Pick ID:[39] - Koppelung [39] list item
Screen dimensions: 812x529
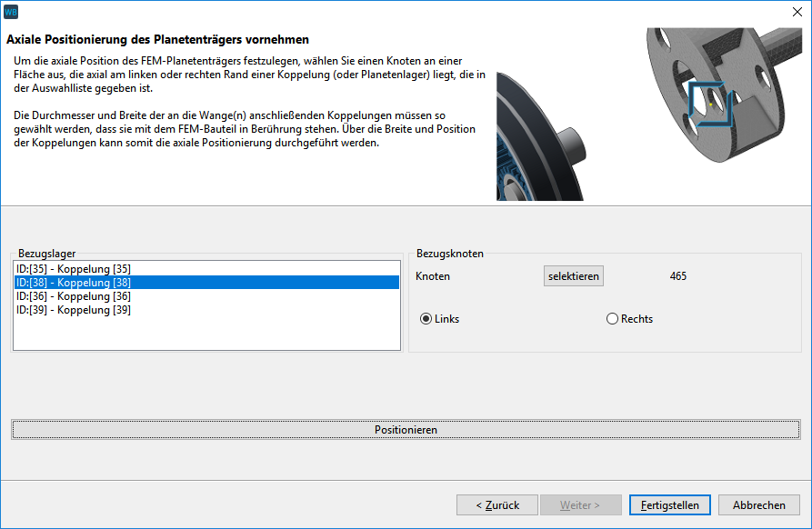73,310
